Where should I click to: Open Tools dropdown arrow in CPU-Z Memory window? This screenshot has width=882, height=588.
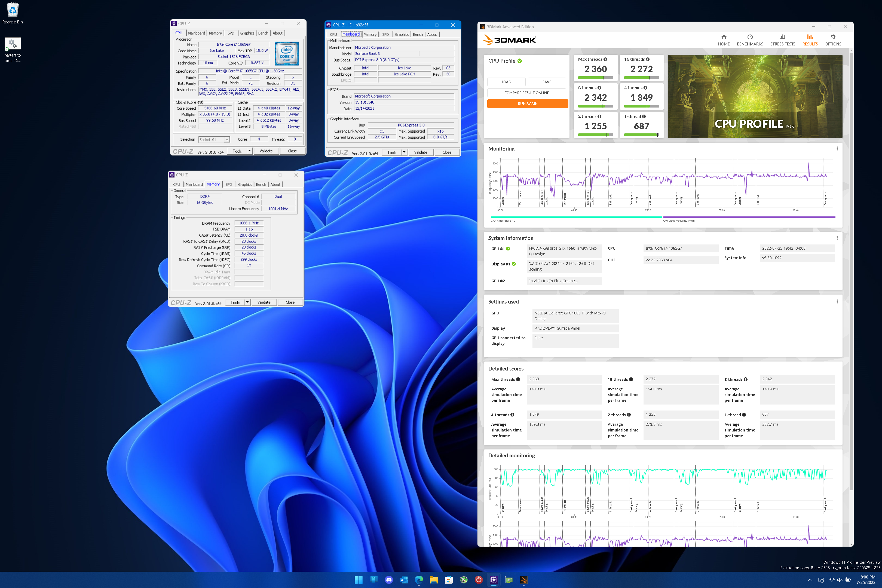[x=247, y=302]
